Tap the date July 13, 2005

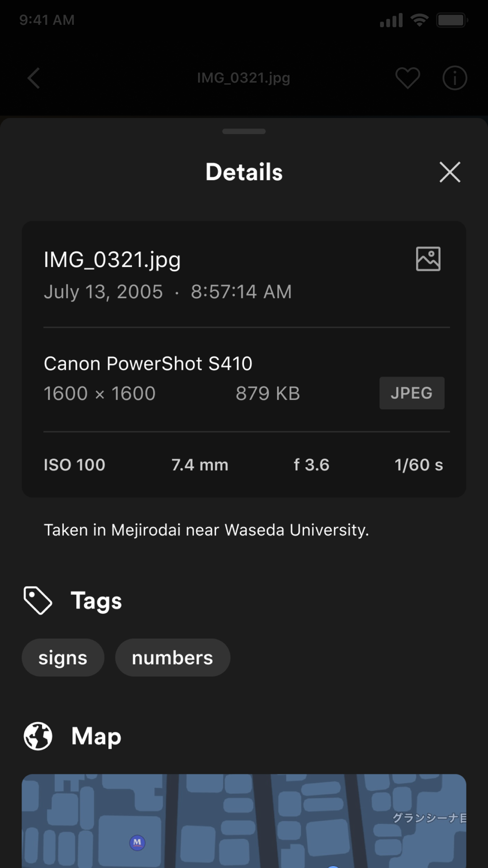[103, 292]
